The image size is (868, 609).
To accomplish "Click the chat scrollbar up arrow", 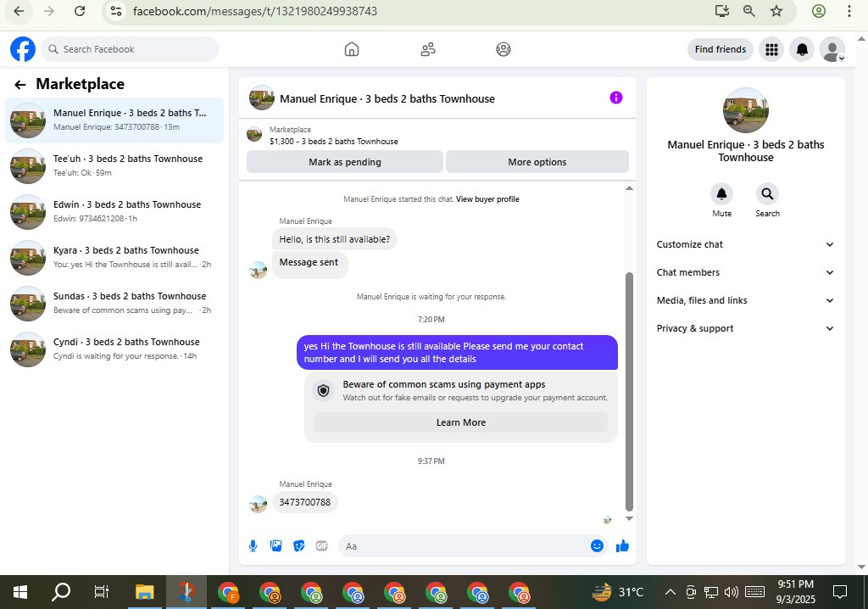I will [x=629, y=188].
